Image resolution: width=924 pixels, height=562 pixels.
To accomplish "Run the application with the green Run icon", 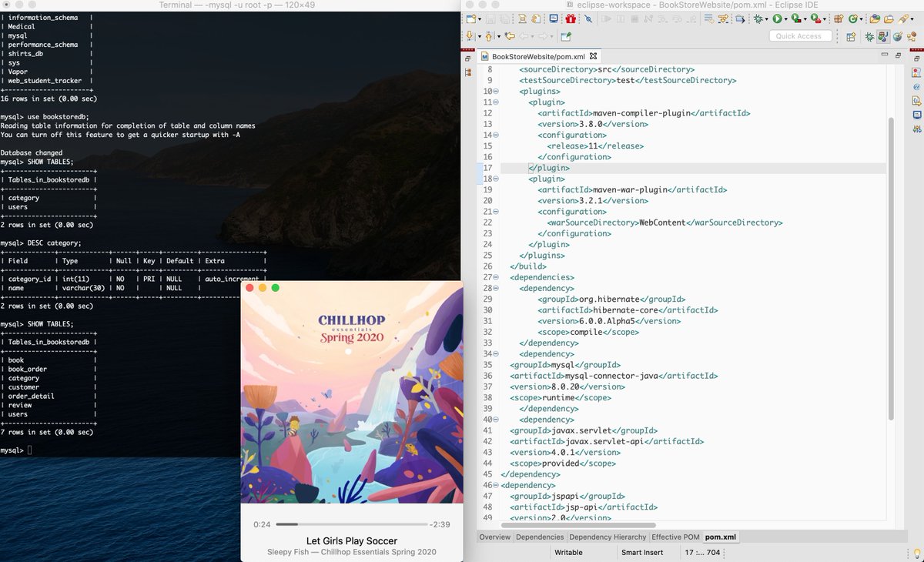I will pyautogui.click(x=778, y=18).
